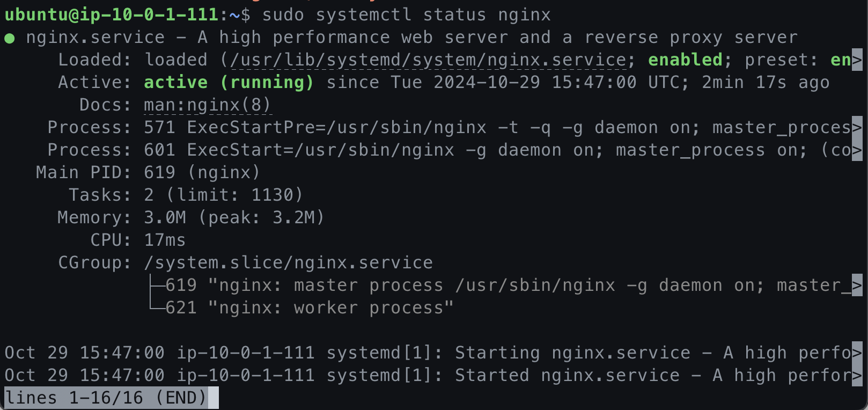868x410 pixels.
Task: Click the prompt 'ubuntu@ip-10-0-1-111'
Action: tap(111, 14)
